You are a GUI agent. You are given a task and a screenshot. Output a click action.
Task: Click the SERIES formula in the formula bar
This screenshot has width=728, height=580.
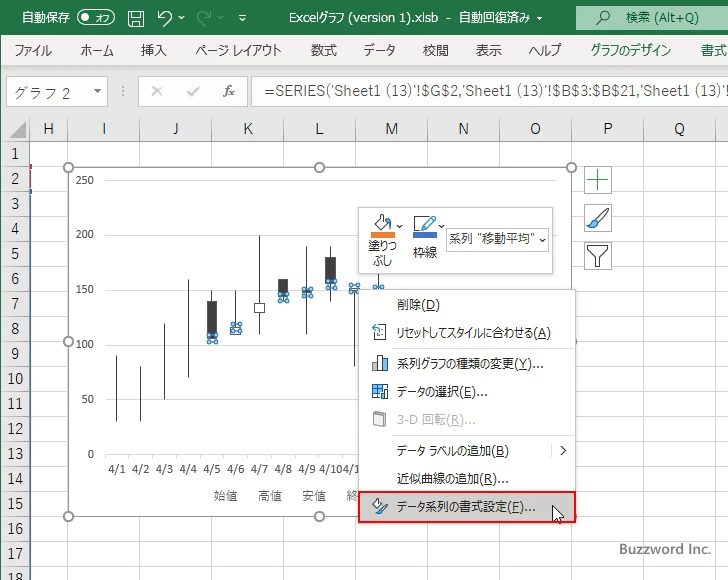coord(489,91)
